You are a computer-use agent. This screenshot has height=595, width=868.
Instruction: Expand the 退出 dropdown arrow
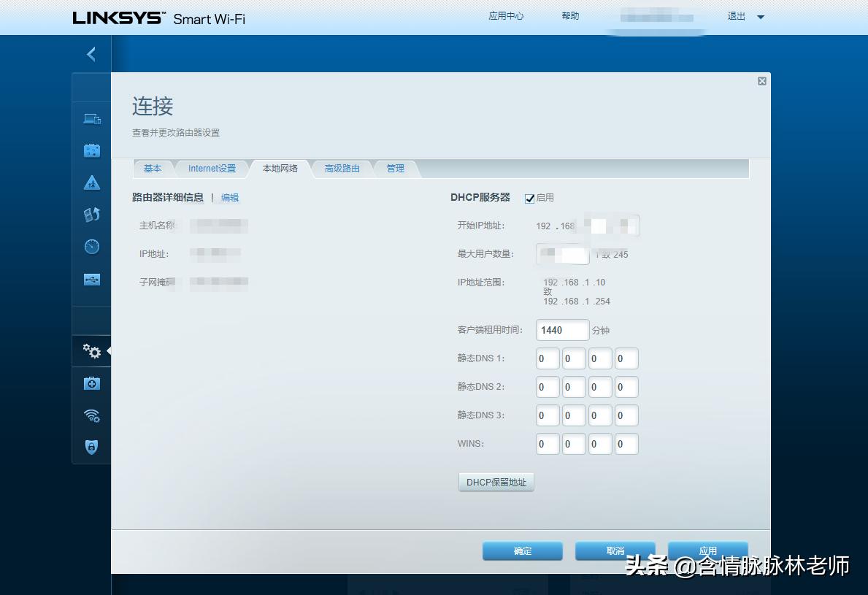[x=761, y=16]
